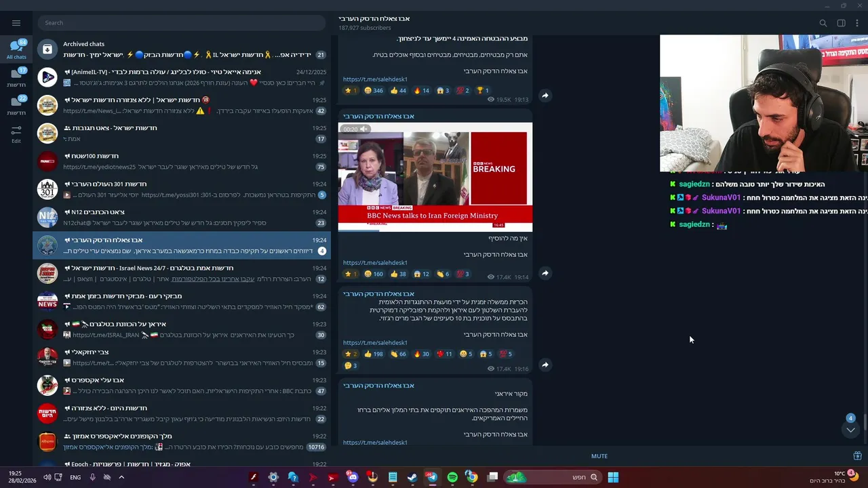The height and width of the screenshot is (488, 868).
Task: Open the yellow notification bell icon
Action: tap(854, 476)
